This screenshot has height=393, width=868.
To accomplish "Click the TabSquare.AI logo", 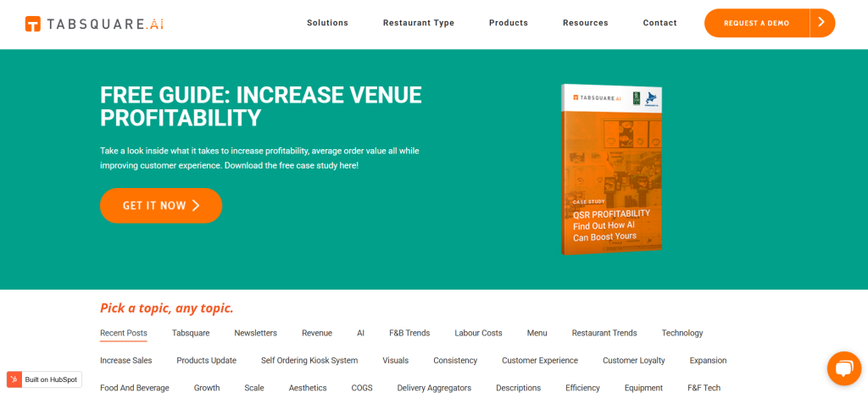I will (x=94, y=24).
